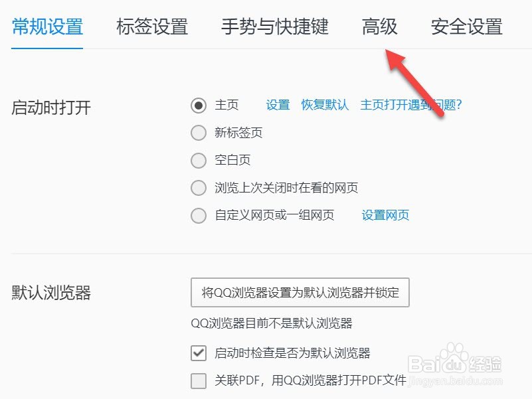Select 空白页 startup option
532x399 pixels.
(x=198, y=160)
